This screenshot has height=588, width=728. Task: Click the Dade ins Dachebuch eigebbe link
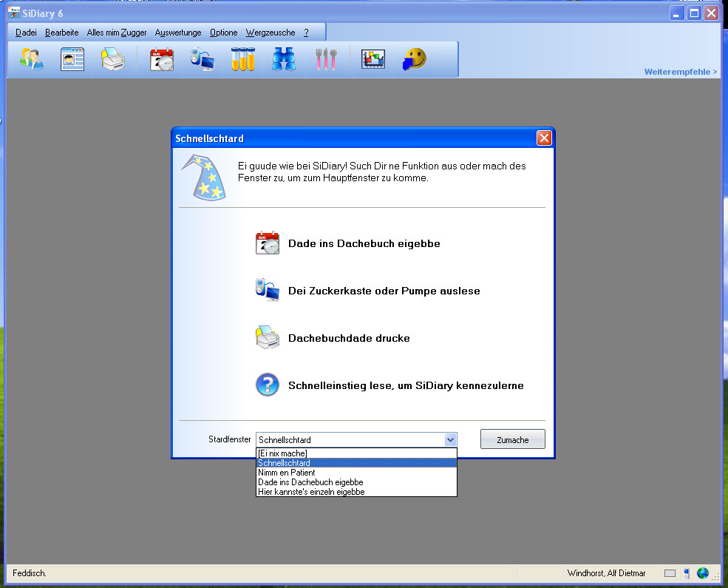click(364, 243)
